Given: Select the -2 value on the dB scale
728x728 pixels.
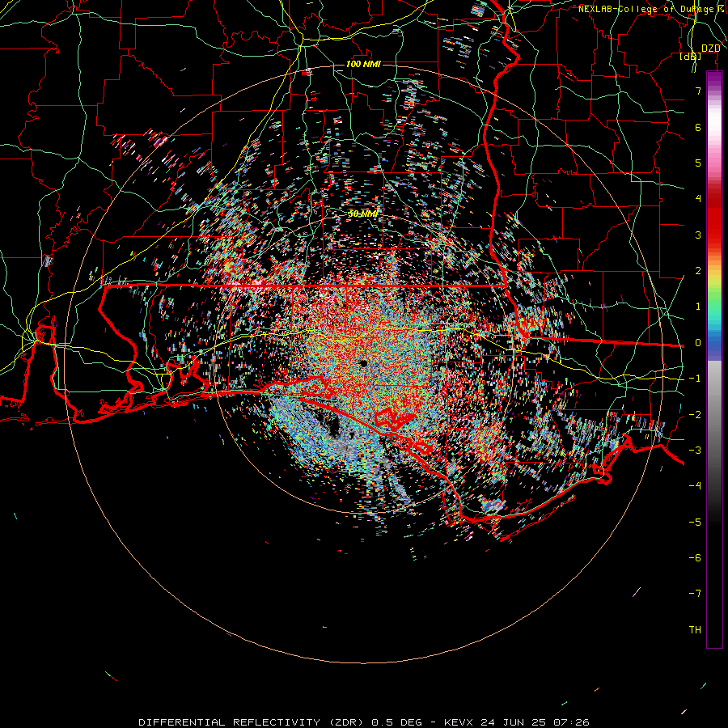Looking at the screenshot, I should click(x=695, y=415).
